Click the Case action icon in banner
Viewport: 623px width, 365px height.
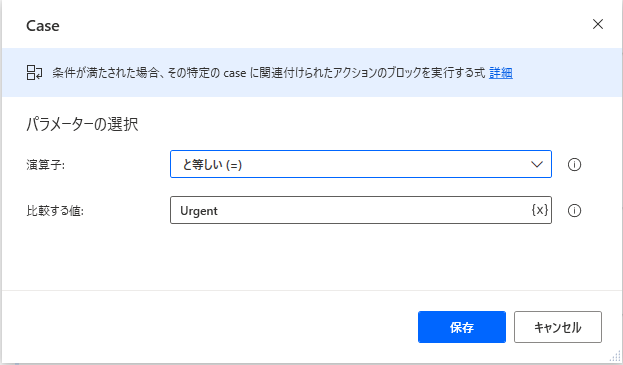click(34, 73)
